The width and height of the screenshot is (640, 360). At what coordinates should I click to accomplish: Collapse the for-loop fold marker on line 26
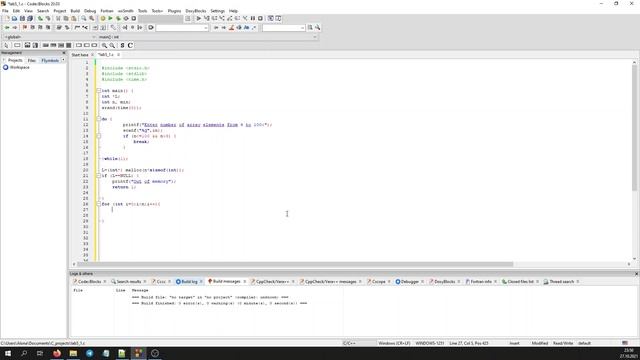click(x=98, y=204)
